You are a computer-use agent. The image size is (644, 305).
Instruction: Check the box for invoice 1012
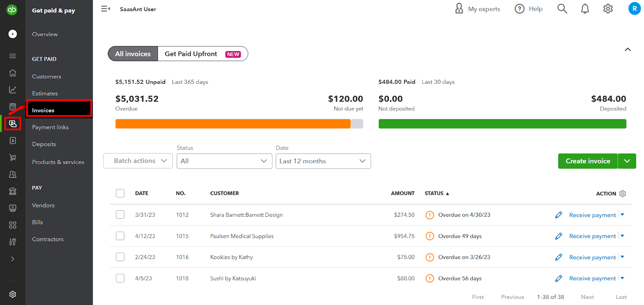pos(120,215)
